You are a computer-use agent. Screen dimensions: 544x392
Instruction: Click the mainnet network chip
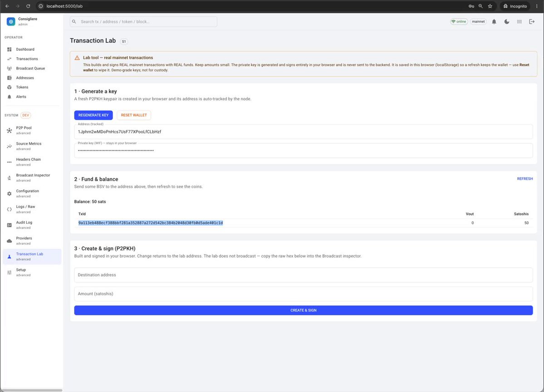click(478, 21)
